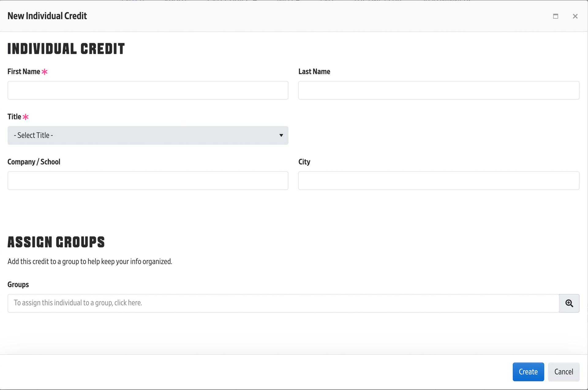Click the 'New Individual Credit' title bar text
The image size is (588, 390).
[47, 16]
